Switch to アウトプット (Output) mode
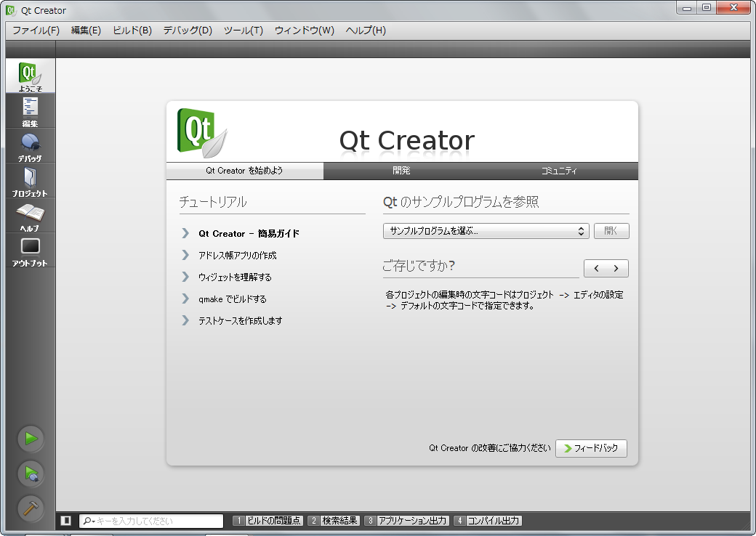 coord(30,251)
